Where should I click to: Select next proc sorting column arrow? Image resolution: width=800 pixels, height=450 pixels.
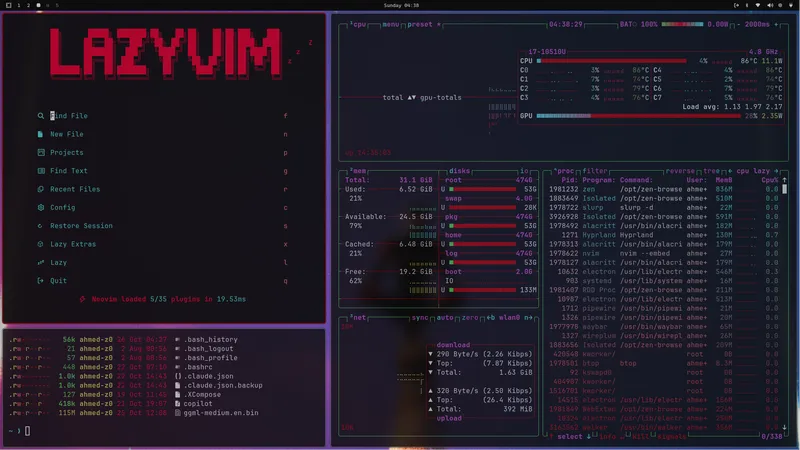tap(776, 171)
